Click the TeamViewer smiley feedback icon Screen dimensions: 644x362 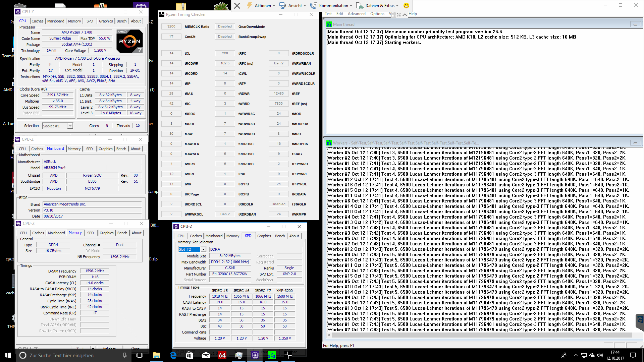point(406,5)
